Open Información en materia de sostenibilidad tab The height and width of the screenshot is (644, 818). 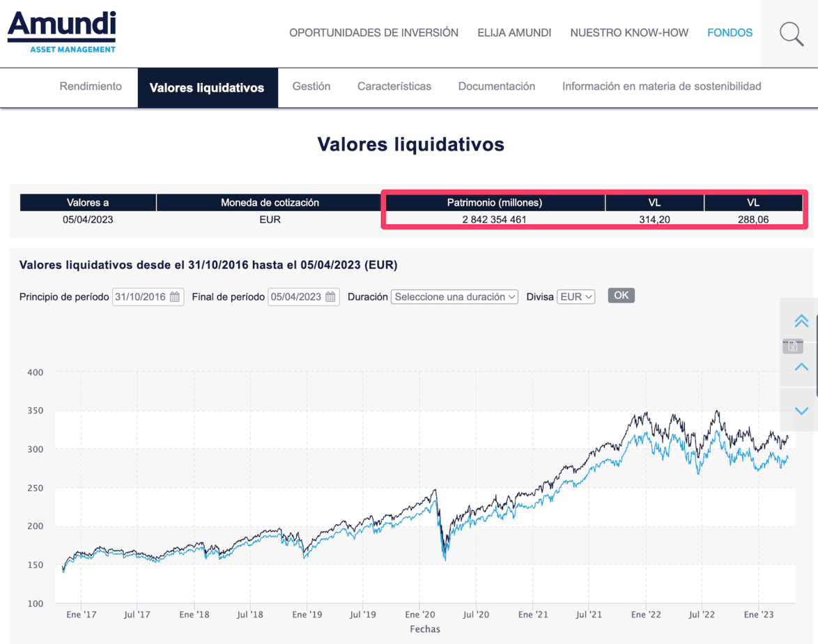pos(661,86)
